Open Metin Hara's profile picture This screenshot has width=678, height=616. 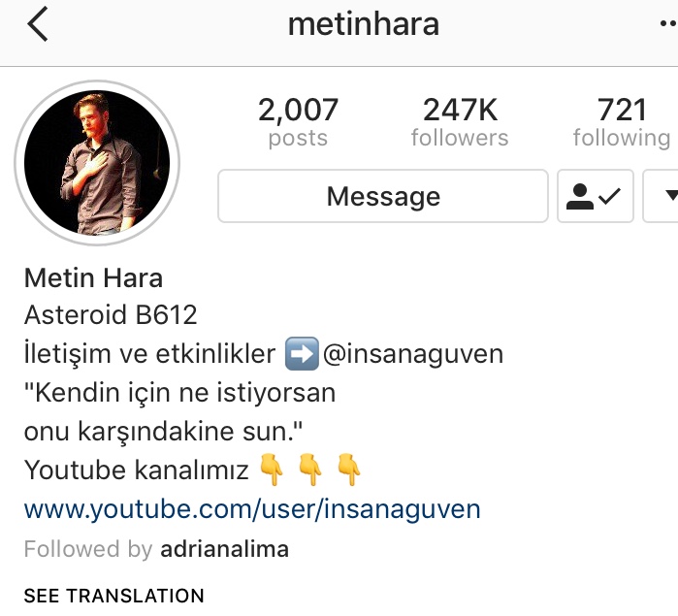97,163
